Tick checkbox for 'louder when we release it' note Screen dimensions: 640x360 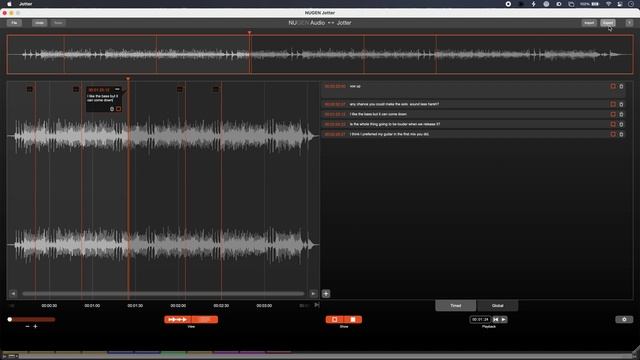(613, 124)
